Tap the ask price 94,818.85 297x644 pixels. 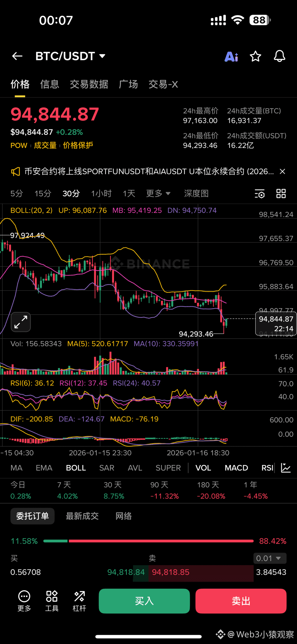(x=171, y=572)
